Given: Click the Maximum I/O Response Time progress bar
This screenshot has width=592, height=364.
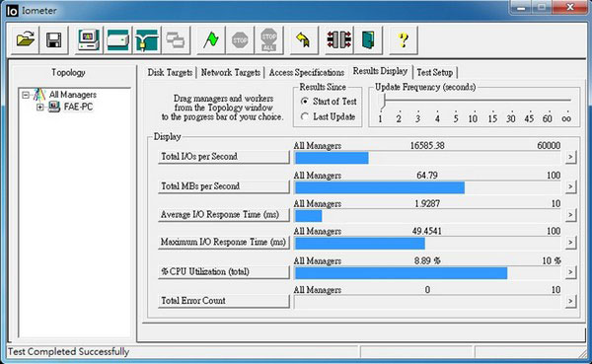Looking at the screenshot, I should [x=427, y=244].
